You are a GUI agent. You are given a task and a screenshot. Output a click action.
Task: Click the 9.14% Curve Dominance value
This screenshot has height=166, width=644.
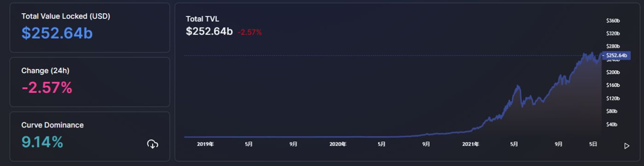pyautogui.click(x=42, y=142)
